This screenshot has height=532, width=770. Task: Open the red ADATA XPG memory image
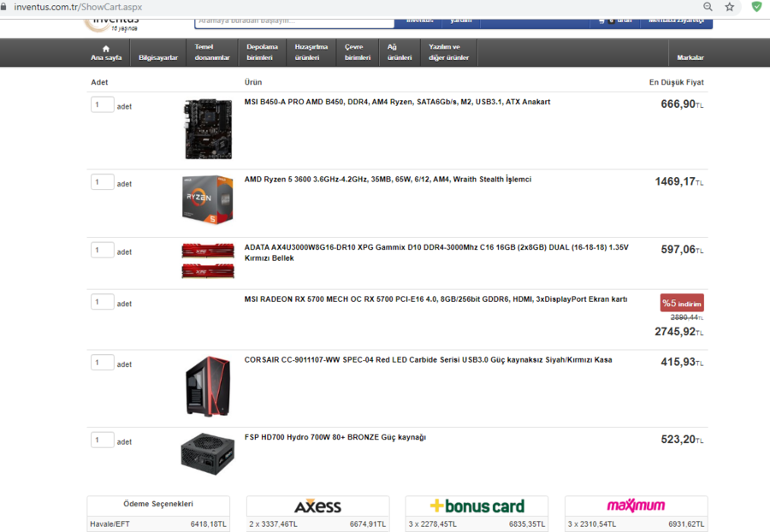pos(208,261)
